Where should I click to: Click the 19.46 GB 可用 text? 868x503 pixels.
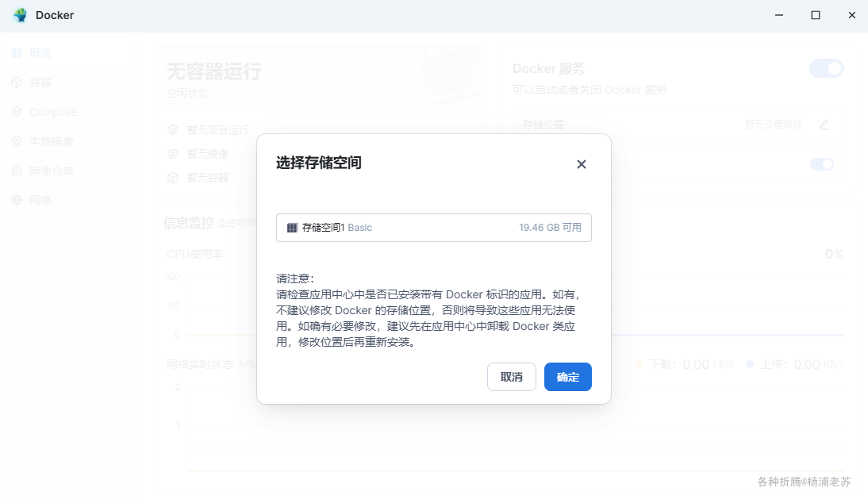coord(551,228)
